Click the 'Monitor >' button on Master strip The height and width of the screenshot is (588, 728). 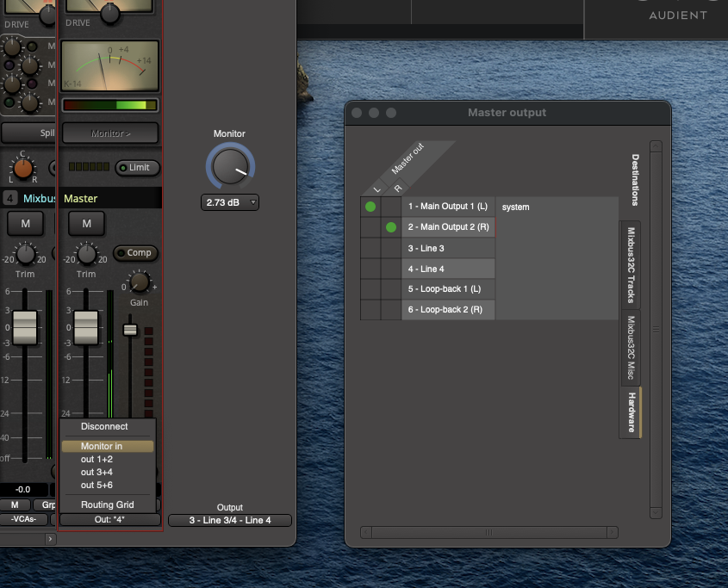coord(110,133)
